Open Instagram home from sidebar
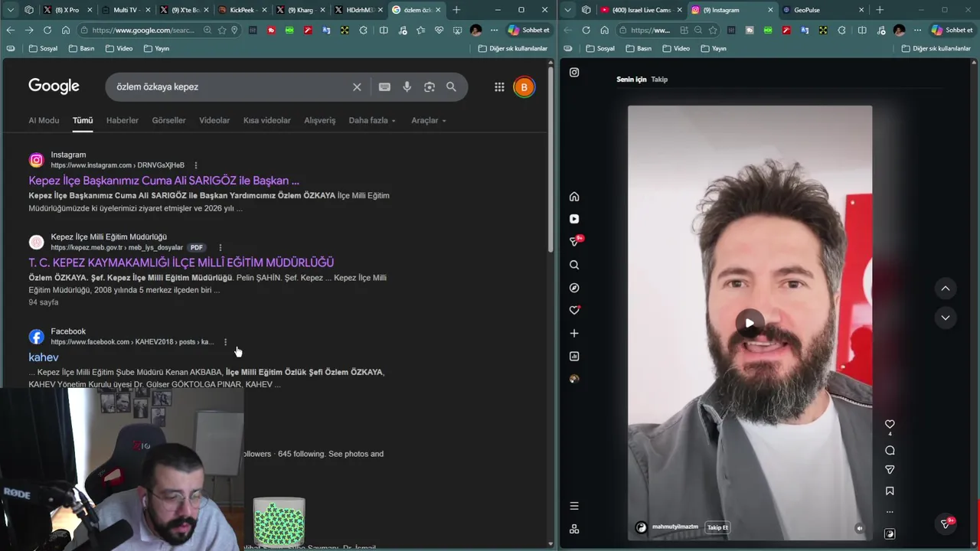This screenshot has width=980, height=551. [x=574, y=197]
